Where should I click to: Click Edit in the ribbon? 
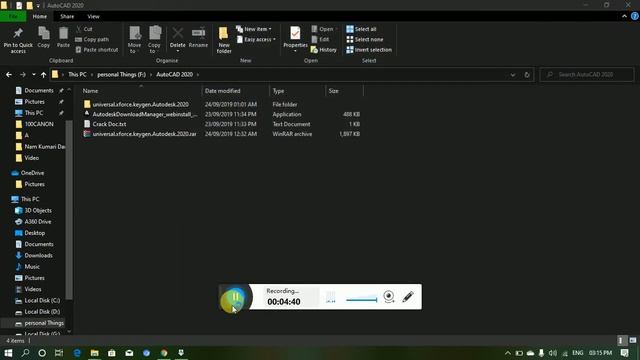320,39
